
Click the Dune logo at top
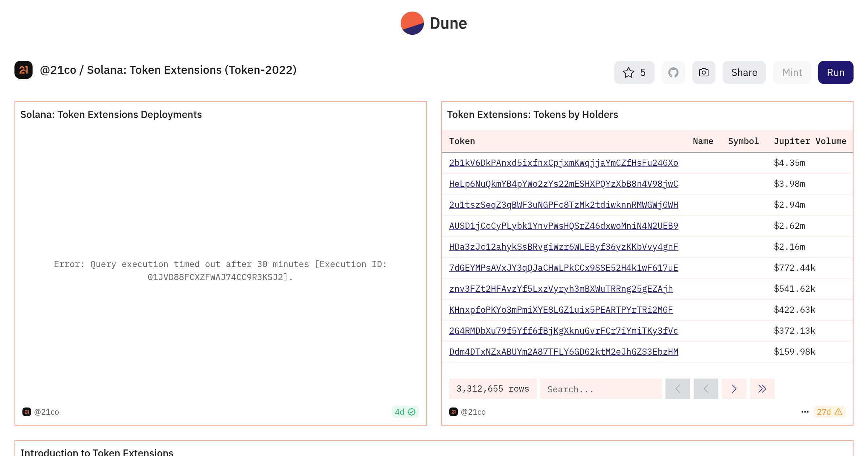434,23
